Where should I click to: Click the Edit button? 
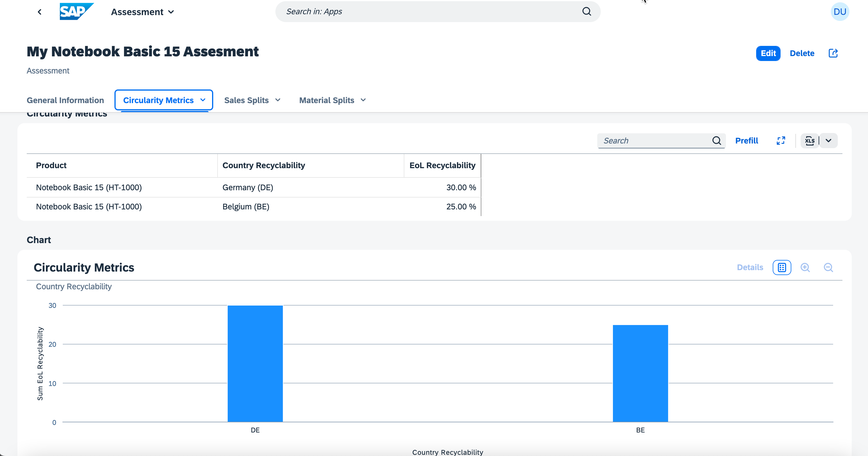pyautogui.click(x=768, y=53)
